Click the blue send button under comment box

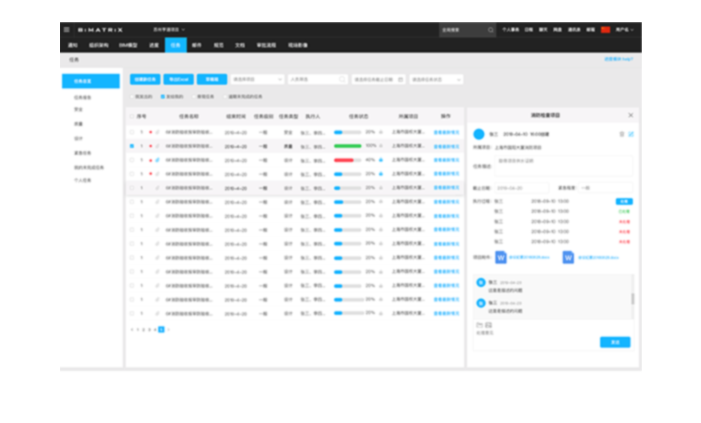point(615,342)
